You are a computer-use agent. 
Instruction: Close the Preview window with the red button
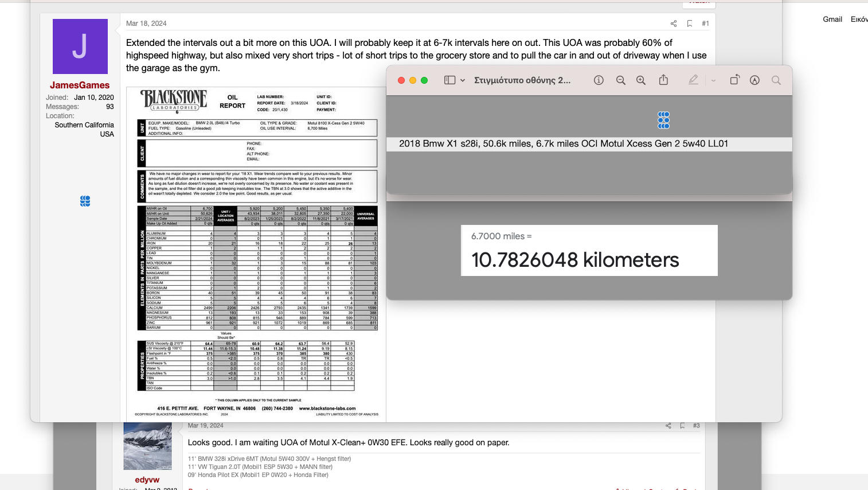pyautogui.click(x=401, y=80)
